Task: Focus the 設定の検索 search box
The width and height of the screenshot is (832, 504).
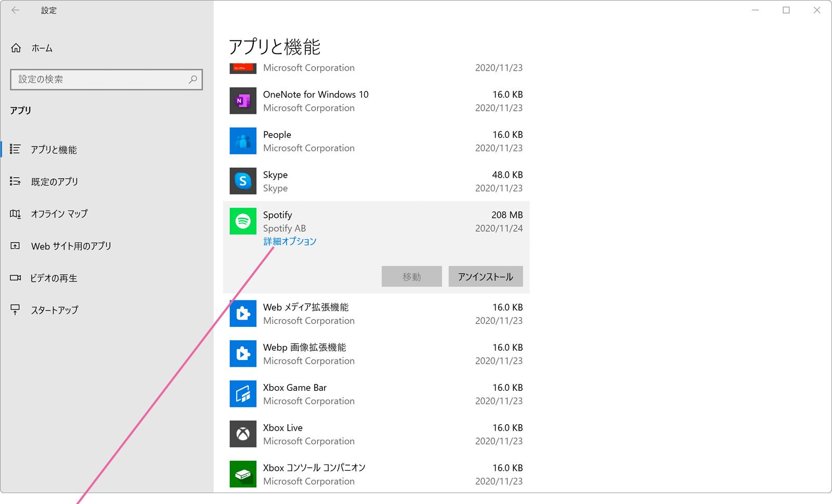Action: [106, 79]
